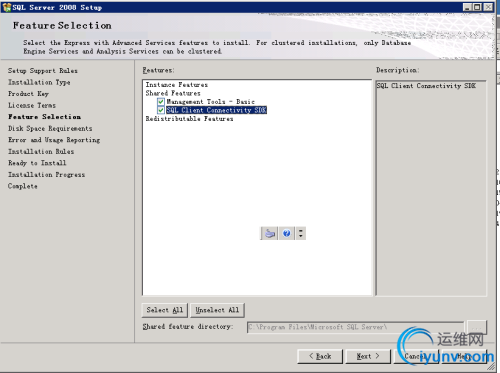Select the Shared Features node

[x=173, y=93]
